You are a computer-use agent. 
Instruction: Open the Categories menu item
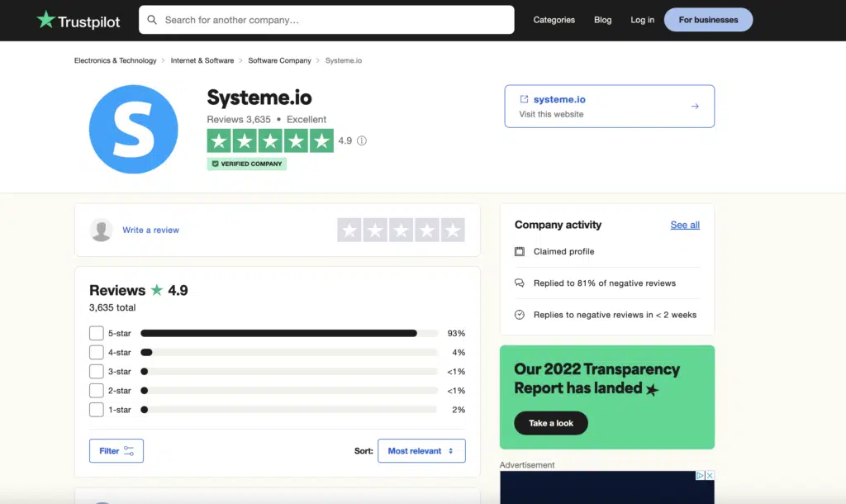(x=554, y=20)
